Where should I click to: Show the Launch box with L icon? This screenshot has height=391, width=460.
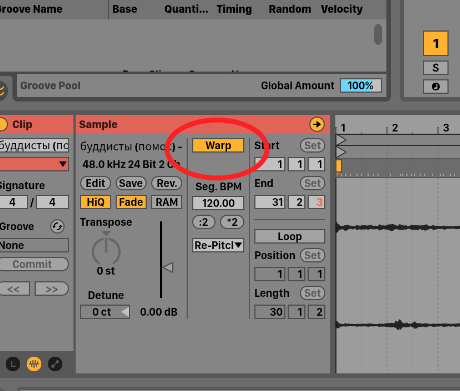(x=13, y=364)
